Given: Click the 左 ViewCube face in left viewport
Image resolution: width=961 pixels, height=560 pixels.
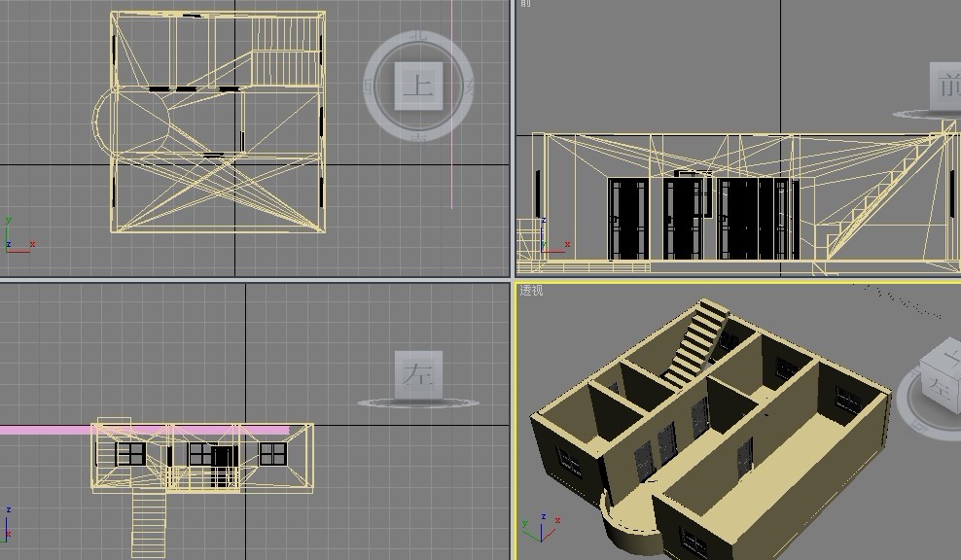Looking at the screenshot, I should click(418, 375).
